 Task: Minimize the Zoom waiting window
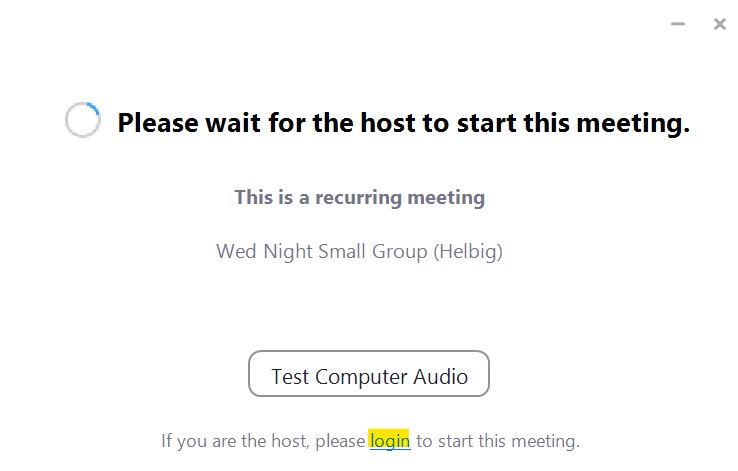677,24
